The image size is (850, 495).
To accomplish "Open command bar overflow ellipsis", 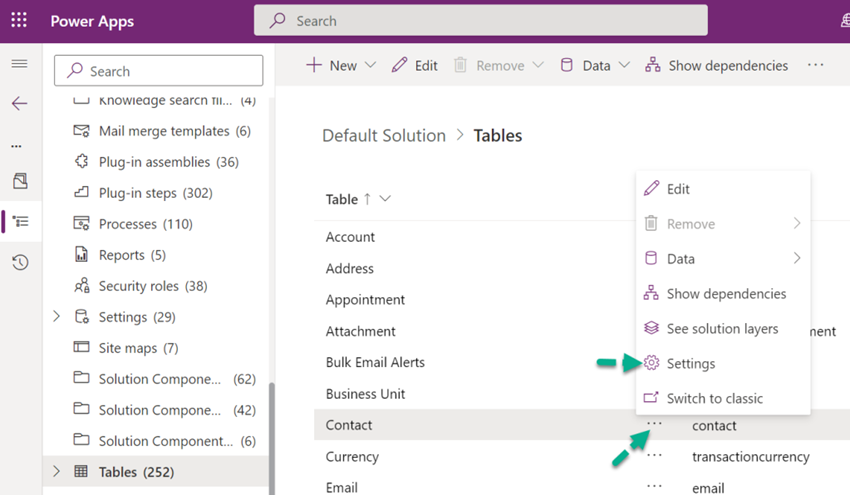I will (x=815, y=65).
